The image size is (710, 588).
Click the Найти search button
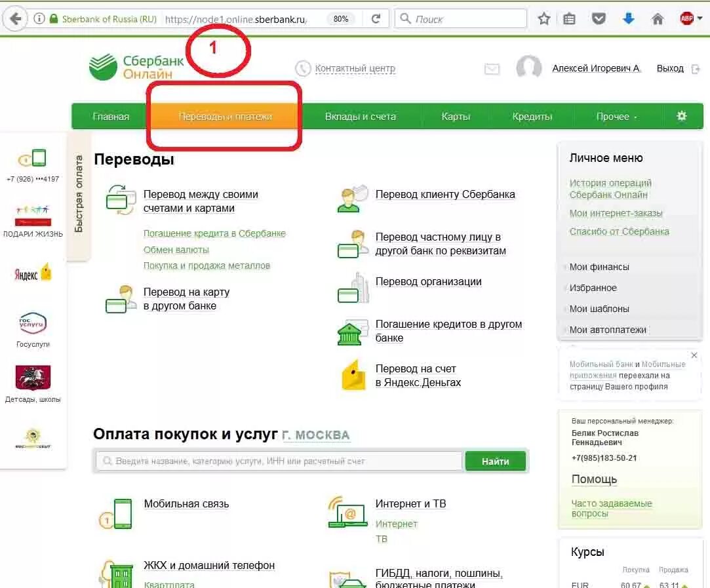point(496,461)
